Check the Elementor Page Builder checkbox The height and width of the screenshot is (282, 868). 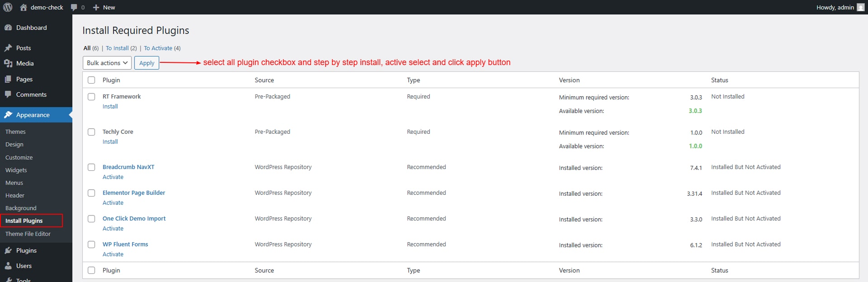pos(91,193)
